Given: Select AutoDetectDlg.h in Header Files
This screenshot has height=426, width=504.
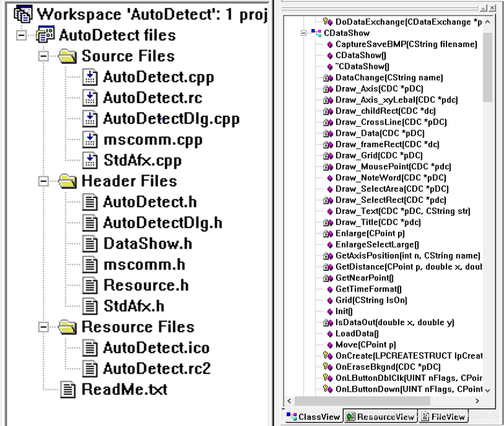Looking at the screenshot, I should 163,223.
